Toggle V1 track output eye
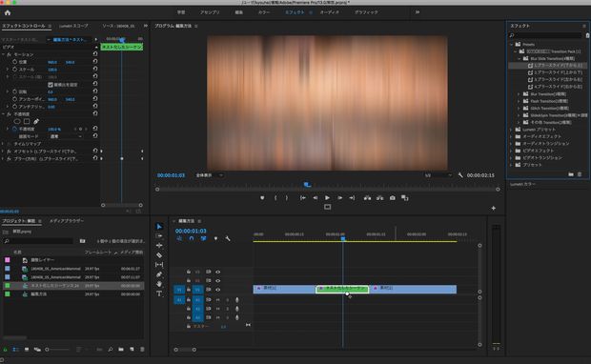Viewport: 591px width, 364px height. pos(218,290)
